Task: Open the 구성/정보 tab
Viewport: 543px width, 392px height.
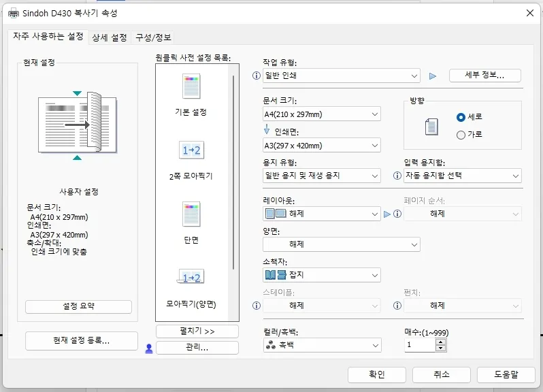Action: pyautogui.click(x=153, y=37)
